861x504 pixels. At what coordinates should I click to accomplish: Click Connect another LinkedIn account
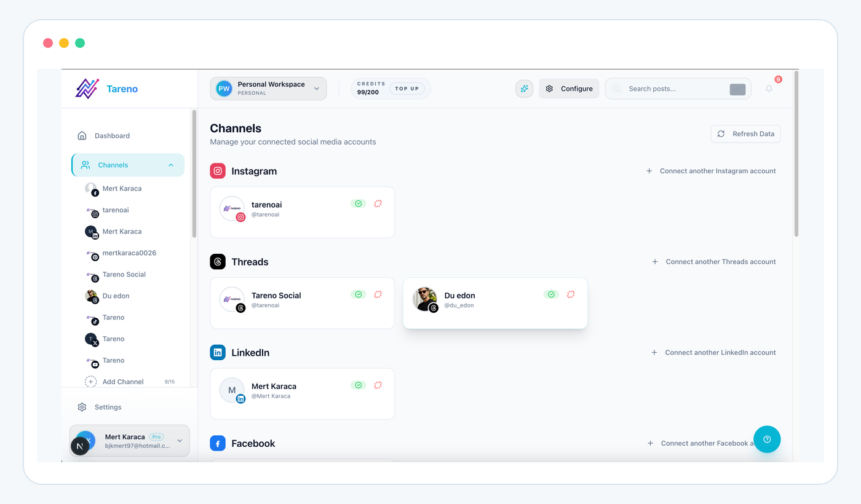[x=713, y=353]
